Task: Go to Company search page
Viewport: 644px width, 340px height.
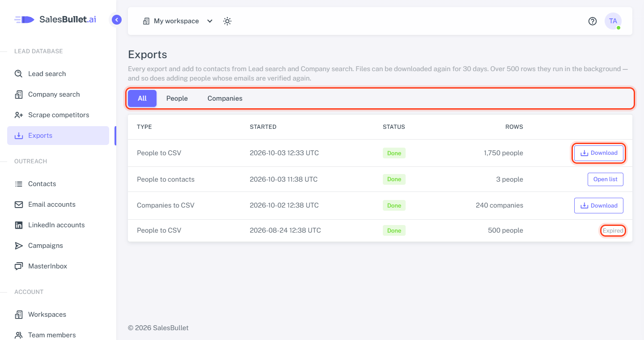Action: click(x=58, y=94)
